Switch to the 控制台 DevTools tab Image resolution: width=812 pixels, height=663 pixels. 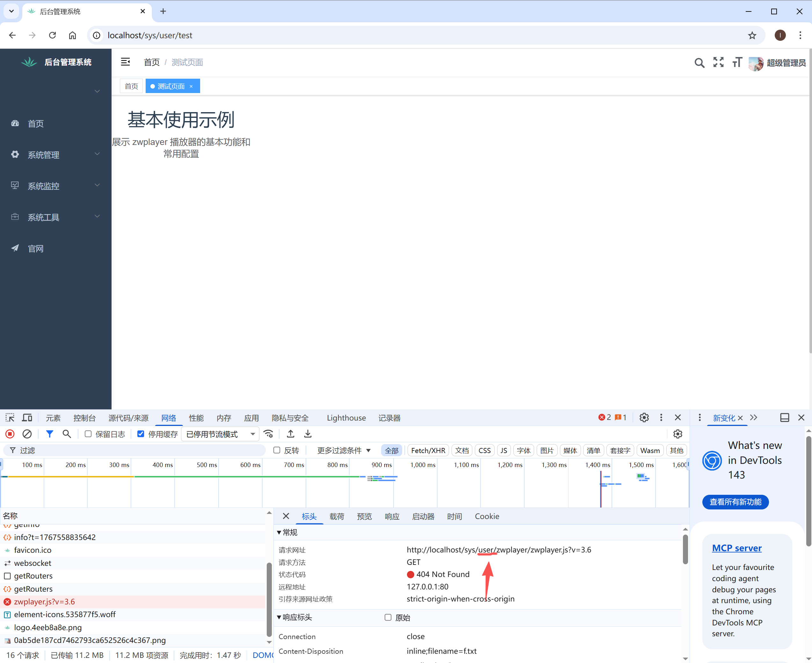click(84, 418)
